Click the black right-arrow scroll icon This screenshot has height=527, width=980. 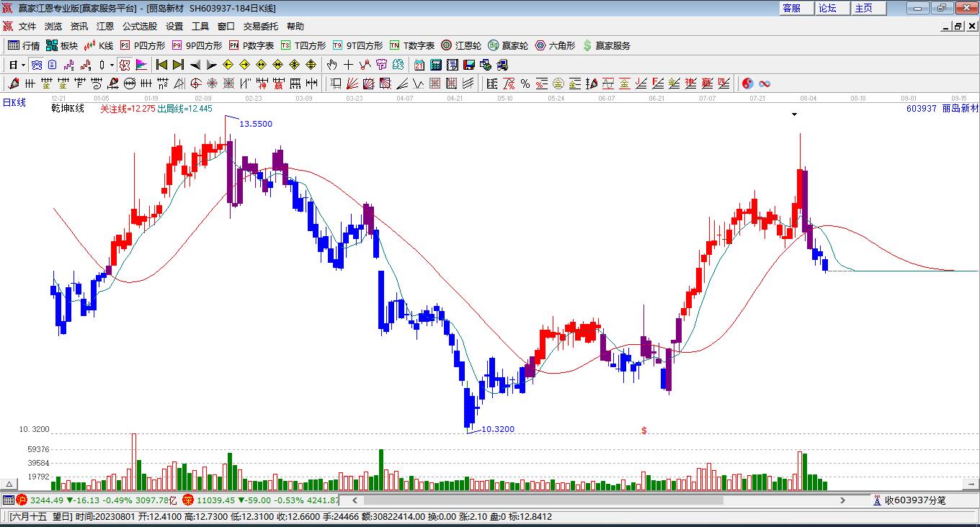pos(211,65)
